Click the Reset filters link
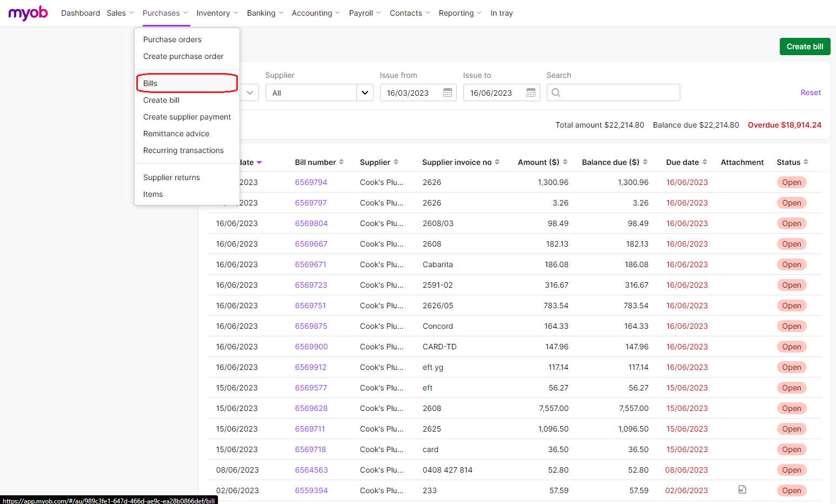836x504 pixels. pos(811,92)
